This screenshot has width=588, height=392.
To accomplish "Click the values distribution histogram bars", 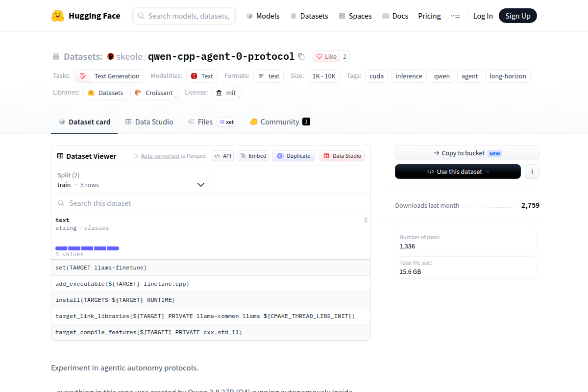I will coord(87,248).
